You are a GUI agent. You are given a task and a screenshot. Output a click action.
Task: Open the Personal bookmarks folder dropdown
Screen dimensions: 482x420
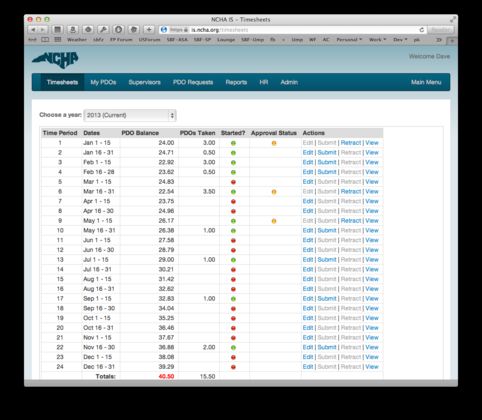349,40
